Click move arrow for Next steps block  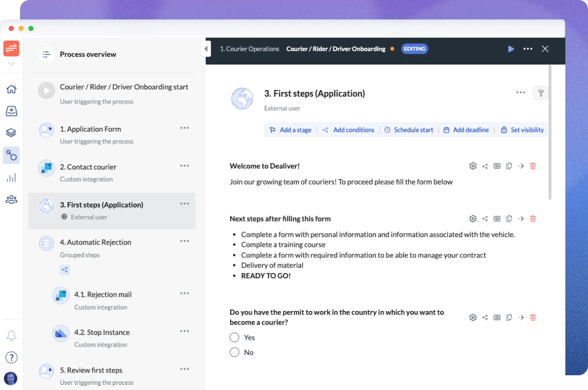(521, 219)
